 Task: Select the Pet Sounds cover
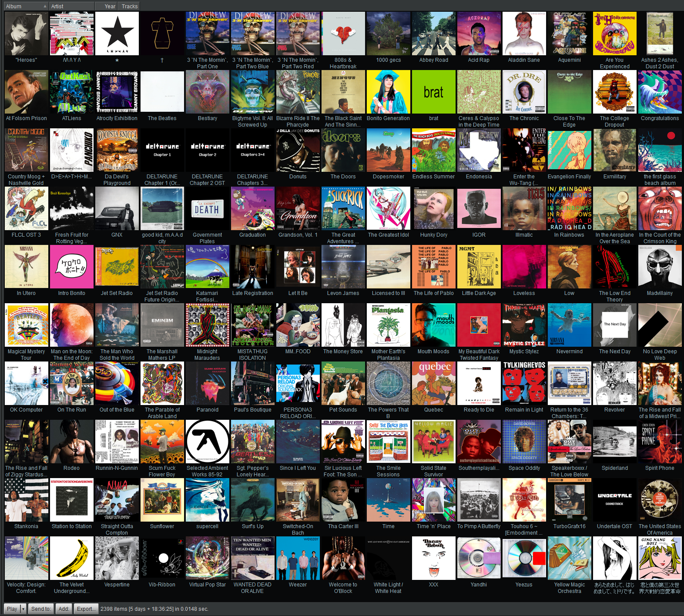[343, 383]
